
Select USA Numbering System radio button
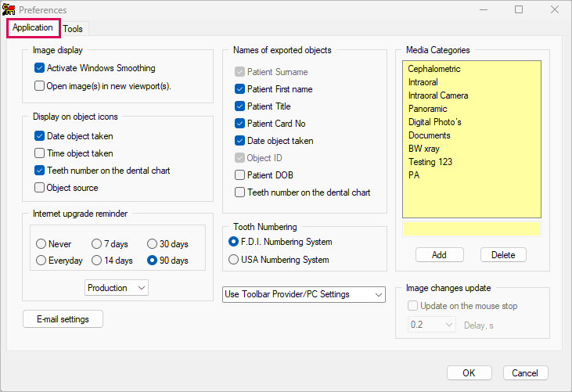point(233,260)
